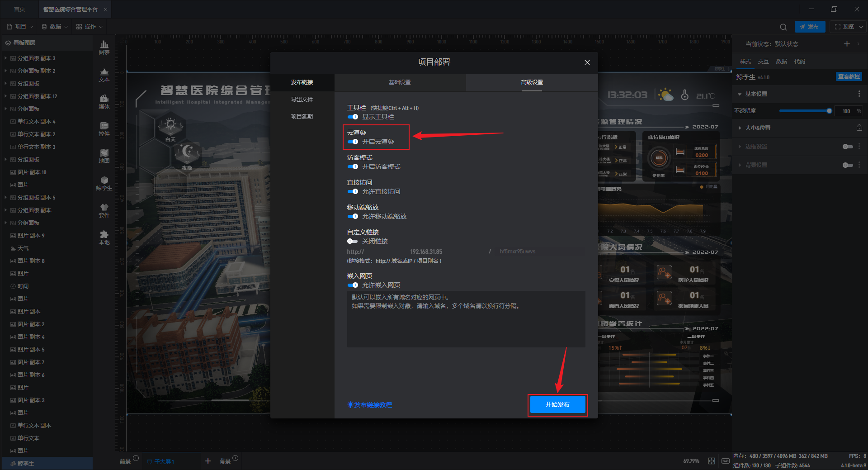868x470 pixels.
Task: Click the plus circle beside 背景
Action: tap(235, 458)
